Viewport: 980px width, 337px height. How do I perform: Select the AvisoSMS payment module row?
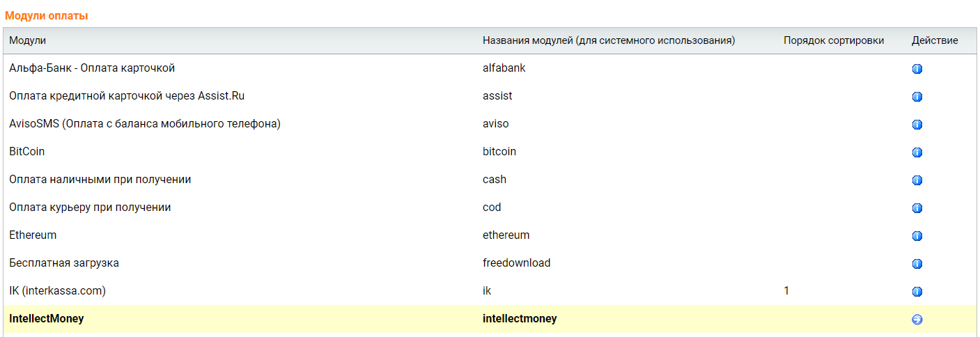(144, 124)
